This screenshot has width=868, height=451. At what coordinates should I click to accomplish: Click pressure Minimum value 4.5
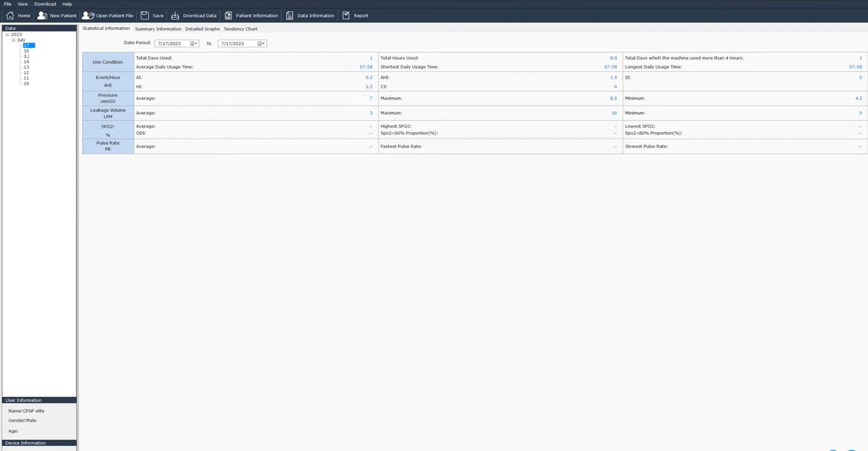pos(858,98)
